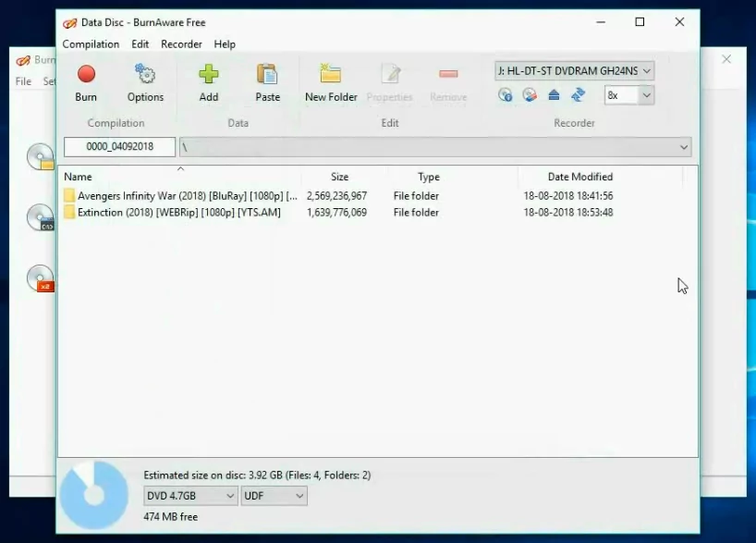
Task: Select Extinction (2018) [WEBRip] folder name
Action: [x=179, y=213]
